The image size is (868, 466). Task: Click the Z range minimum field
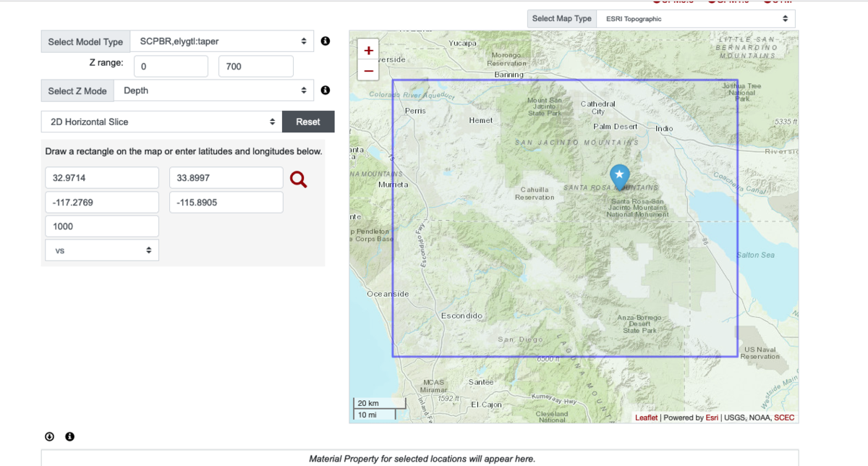tap(170, 67)
